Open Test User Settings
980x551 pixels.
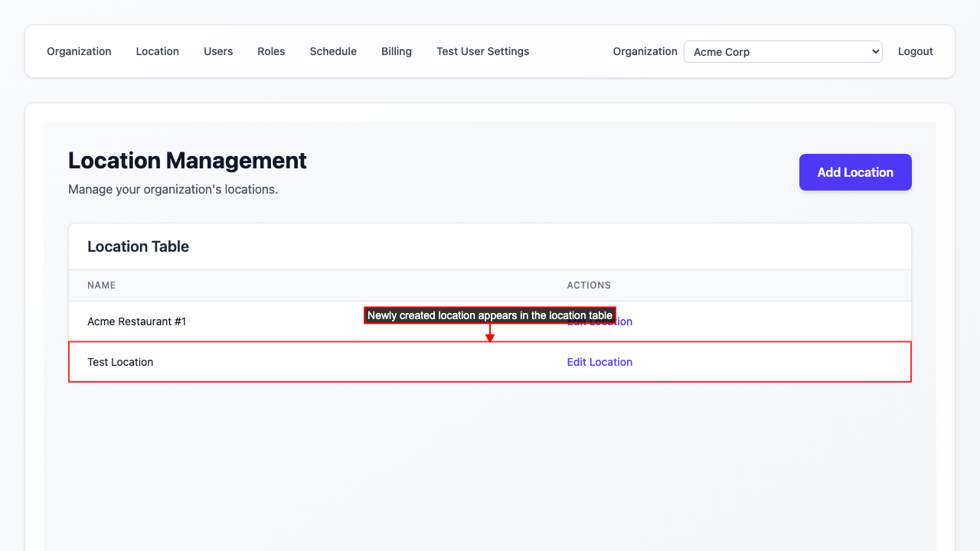point(482,51)
